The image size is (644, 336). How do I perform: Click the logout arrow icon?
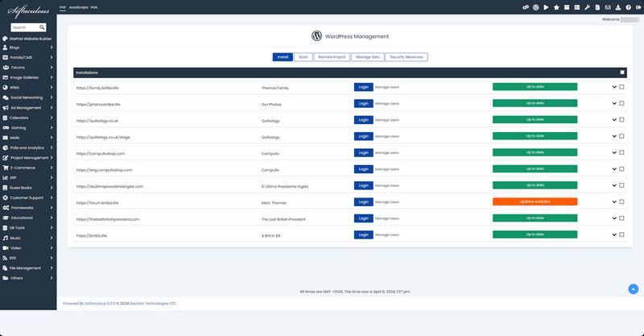[638, 7]
